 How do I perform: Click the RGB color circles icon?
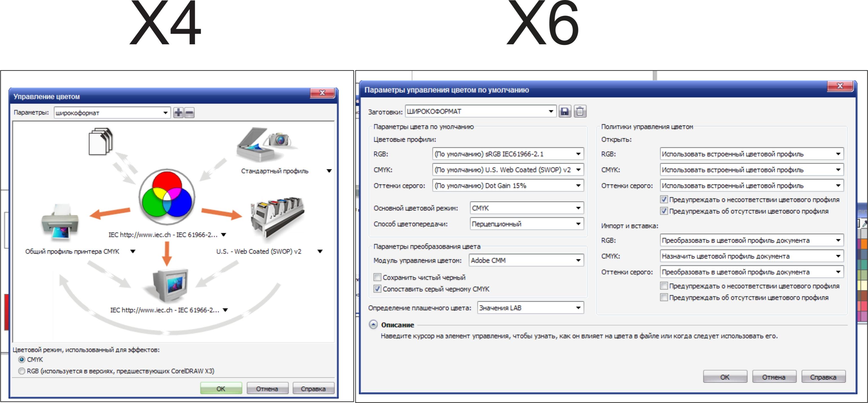click(x=167, y=197)
